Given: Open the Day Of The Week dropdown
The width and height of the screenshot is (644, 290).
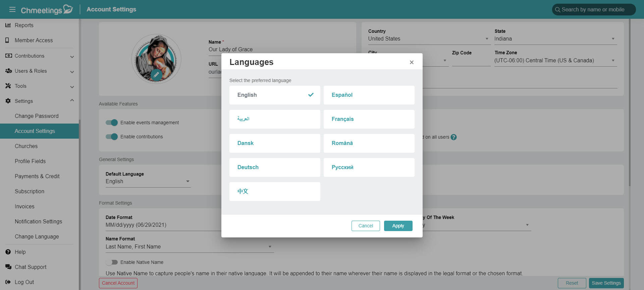Looking at the screenshot, I should (x=477, y=225).
